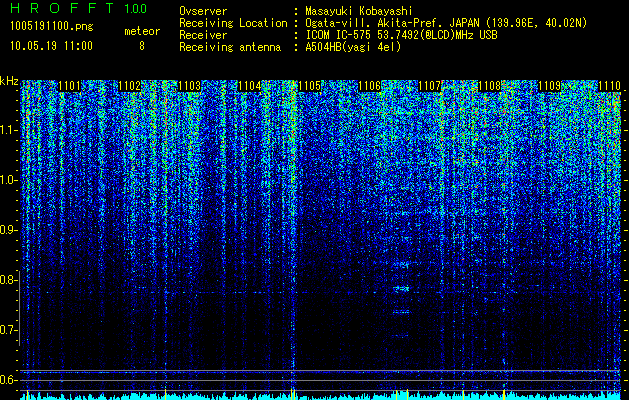
Task: Click the 1110 time marker
Action: [609, 86]
